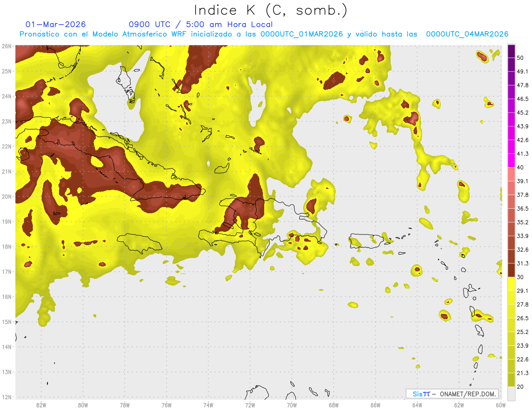Click the 'Indice K (C, somb.)' title
The height and width of the screenshot is (411, 532).
(x=270, y=10)
